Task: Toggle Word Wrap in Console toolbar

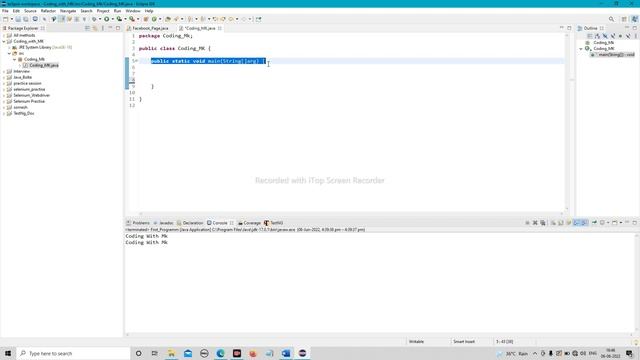Action: (x=569, y=223)
